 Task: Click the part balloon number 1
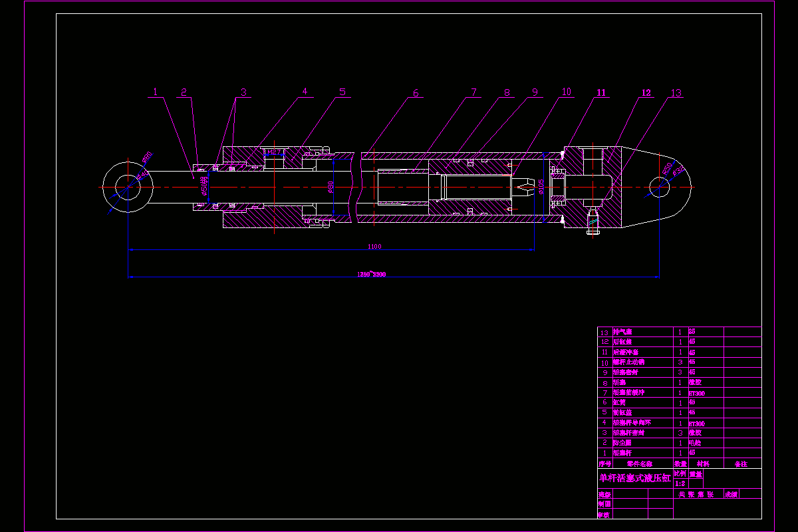coord(155,92)
